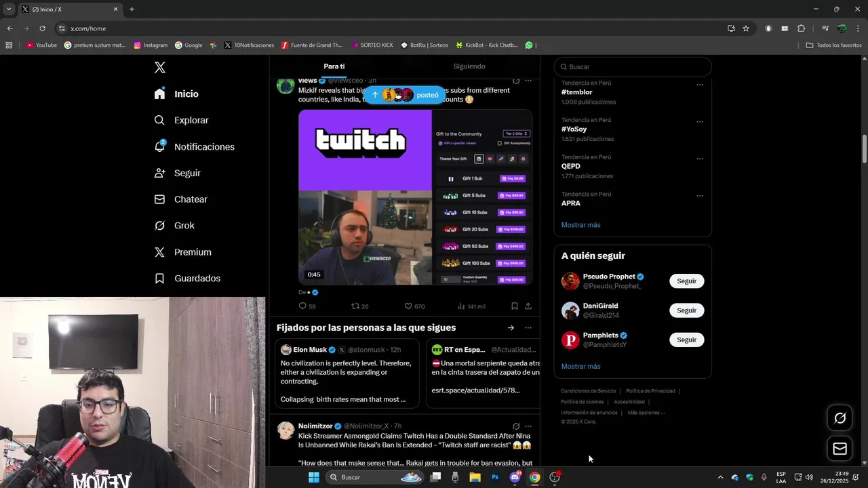Open more options for #temblor trend

(700, 85)
